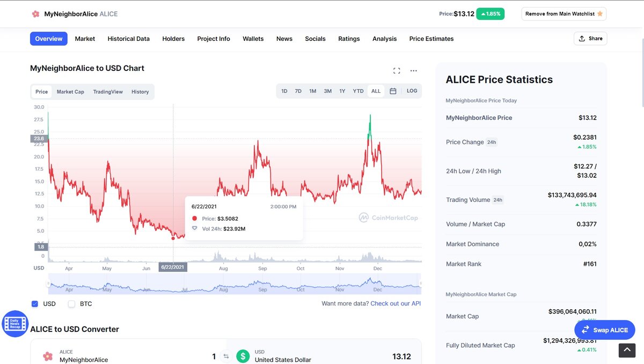Click the Swap ALICE button
The width and height of the screenshot is (644, 364).
click(605, 330)
